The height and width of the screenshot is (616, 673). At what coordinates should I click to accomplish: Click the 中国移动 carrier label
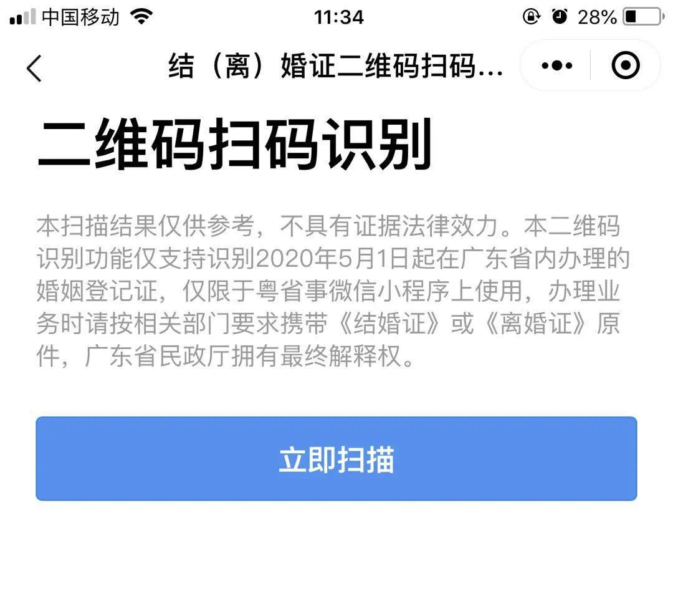pos(80,17)
